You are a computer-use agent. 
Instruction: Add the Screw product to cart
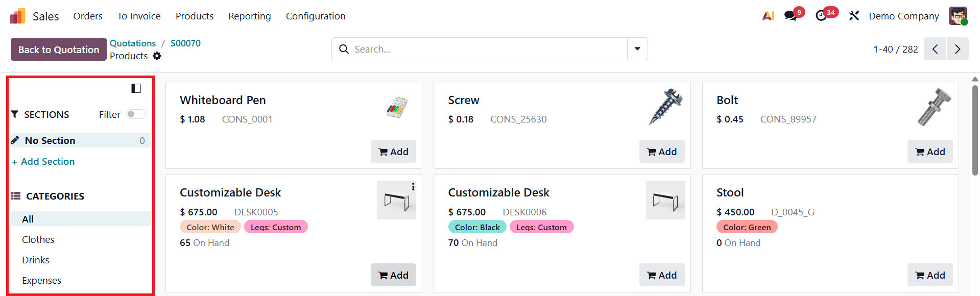pos(662,151)
